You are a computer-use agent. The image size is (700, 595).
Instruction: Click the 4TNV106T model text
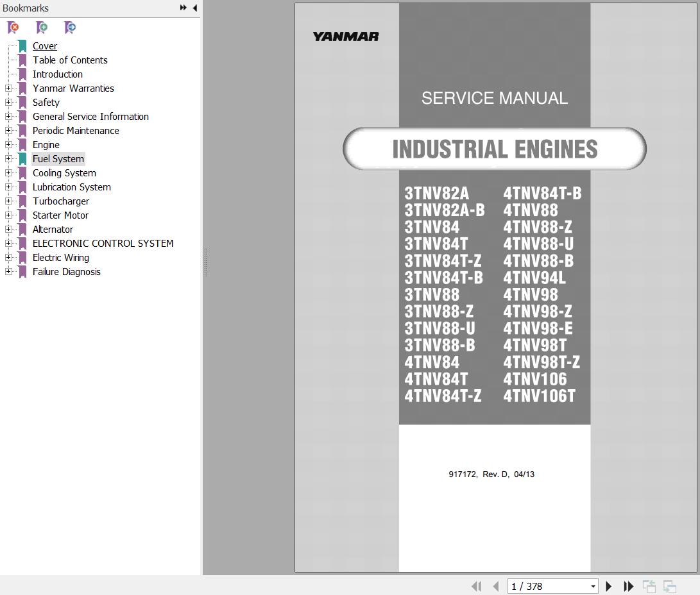coord(540,396)
